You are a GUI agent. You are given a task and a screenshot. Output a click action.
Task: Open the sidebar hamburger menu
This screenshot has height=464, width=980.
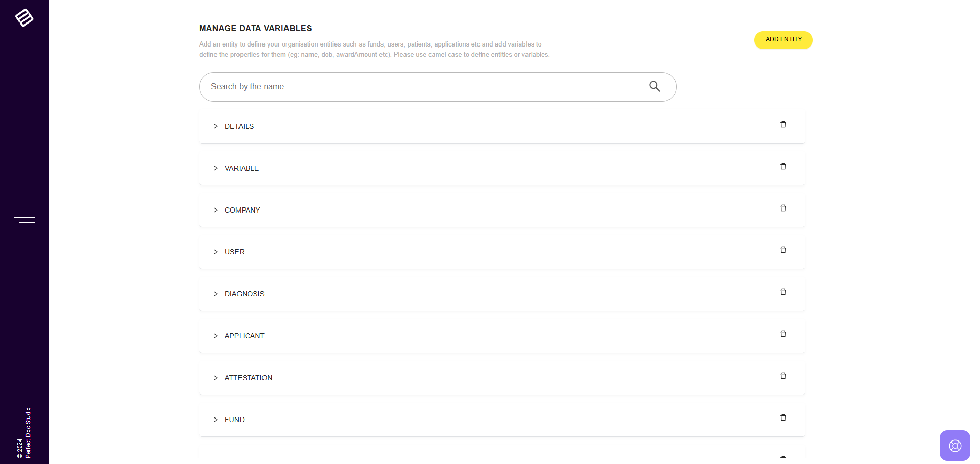coord(25,218)
